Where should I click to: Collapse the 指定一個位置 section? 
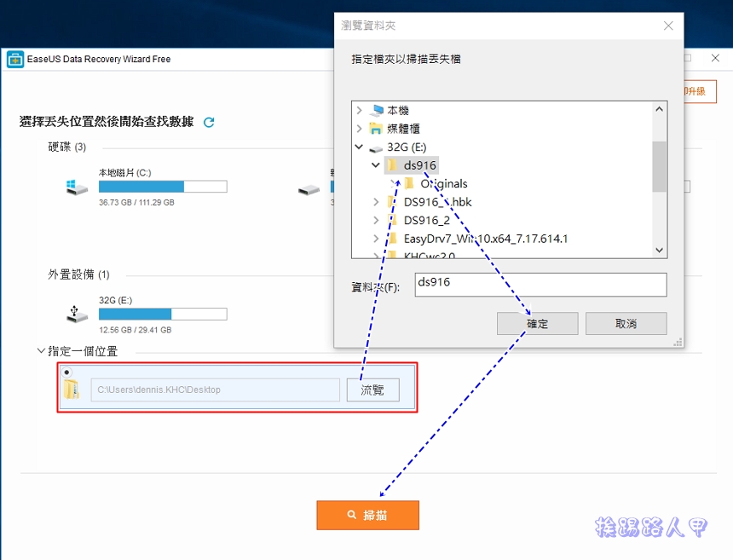coord(41,350)
